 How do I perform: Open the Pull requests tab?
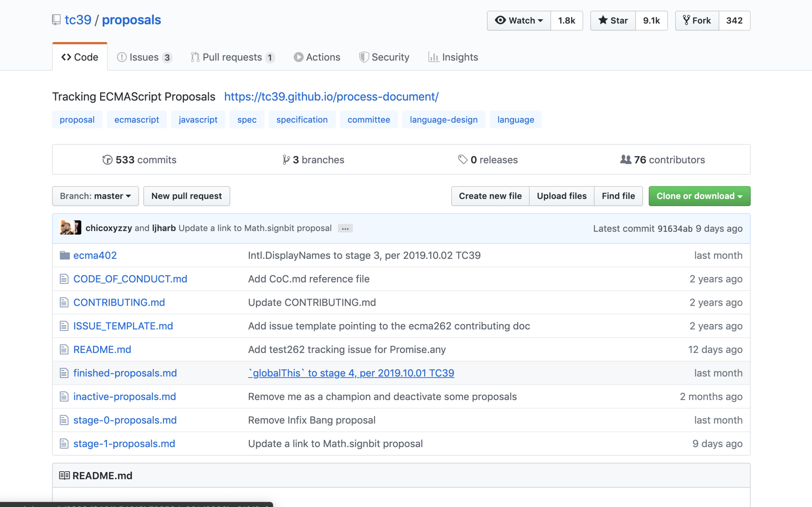(232, 57)
